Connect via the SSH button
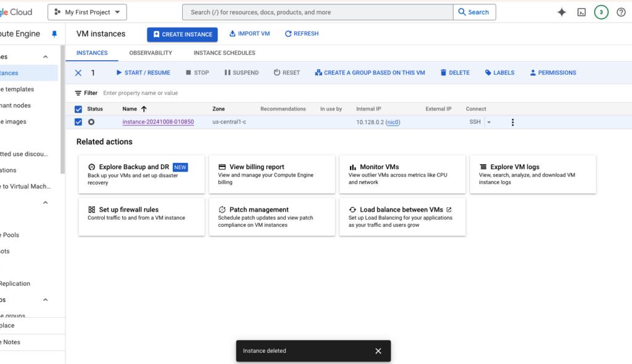The height and width of the screenshot is (364, 632). 475,122
